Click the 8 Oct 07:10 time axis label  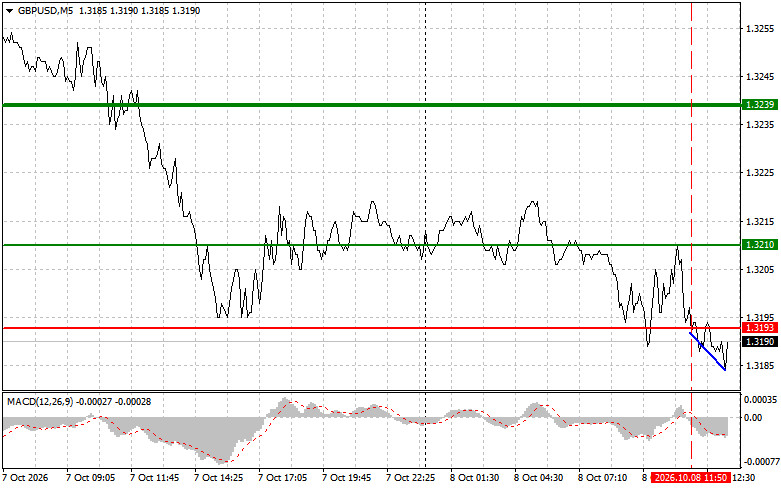tap(603, 478)
